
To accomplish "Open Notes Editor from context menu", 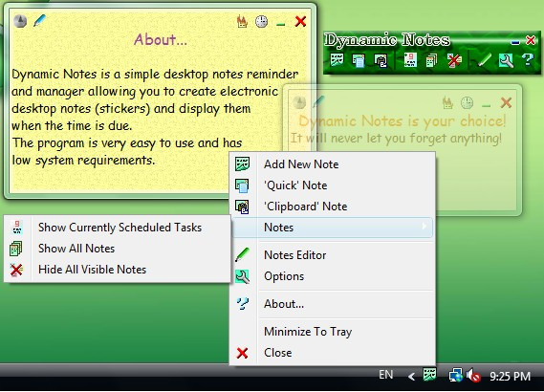I will (333, 255).
